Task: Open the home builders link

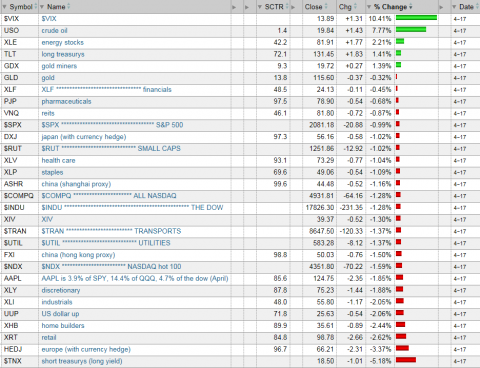Action: point(63,326)
